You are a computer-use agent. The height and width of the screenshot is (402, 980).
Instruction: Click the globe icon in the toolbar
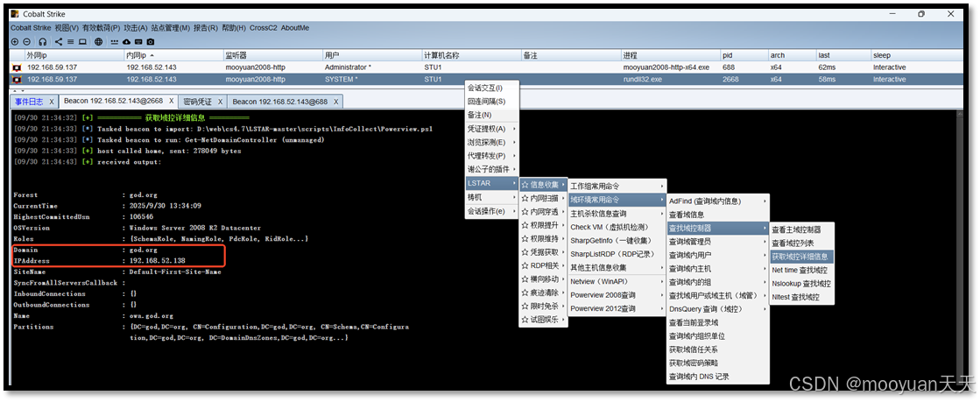[99, 42]
